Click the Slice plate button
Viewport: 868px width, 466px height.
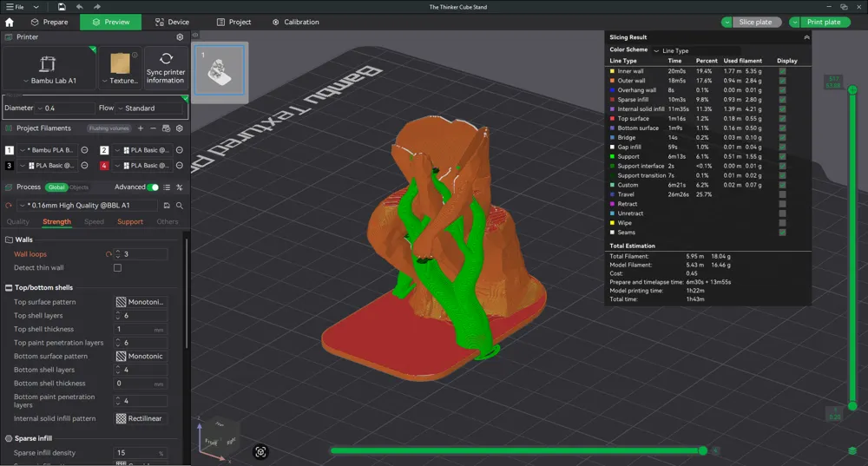click(x=756, y=23)
